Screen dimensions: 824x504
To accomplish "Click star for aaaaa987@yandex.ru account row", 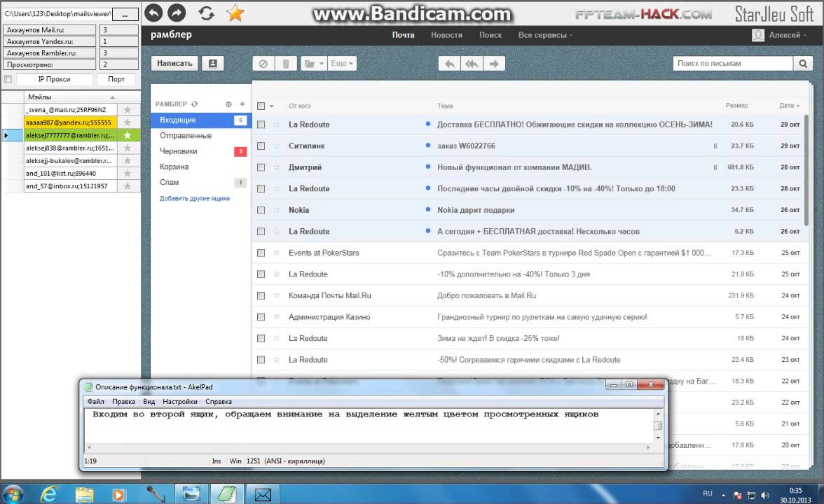I will (x=128, y=122).
